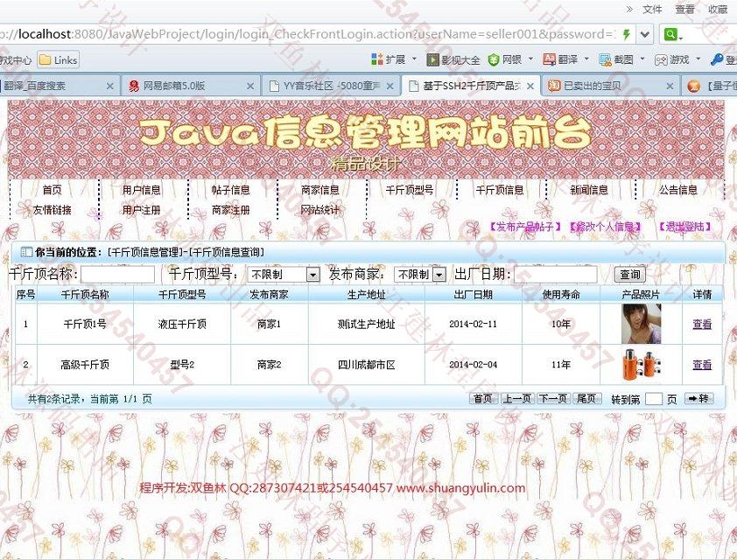Open the 新闻信息 navigation link
Screen dimensions: 737x560
[589, 190]
